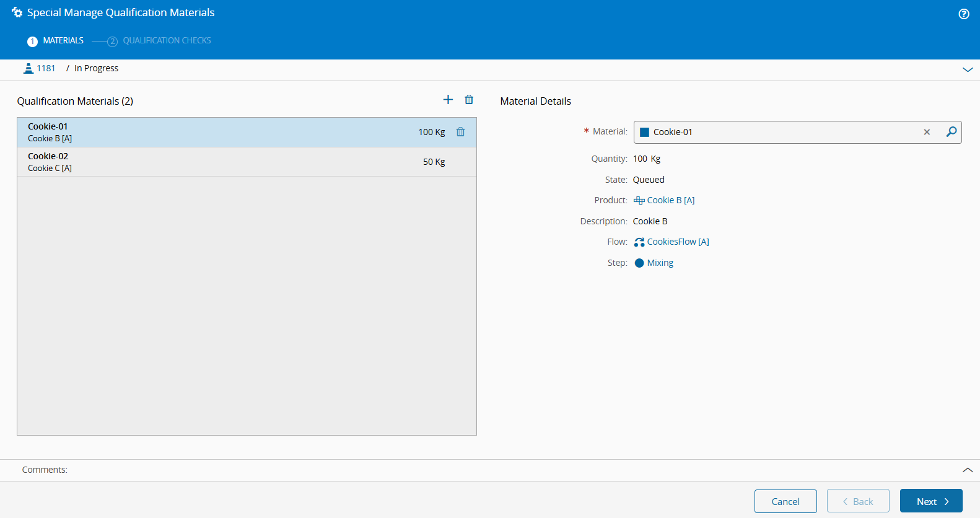Open the help question mark icon
This screenshot has height=518, width=980.
click(x=963, y=14)
